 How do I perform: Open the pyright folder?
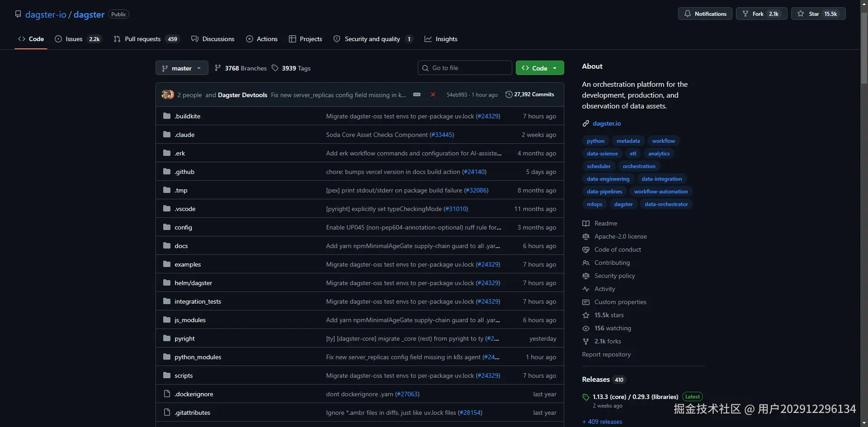[x=184, y=338]
